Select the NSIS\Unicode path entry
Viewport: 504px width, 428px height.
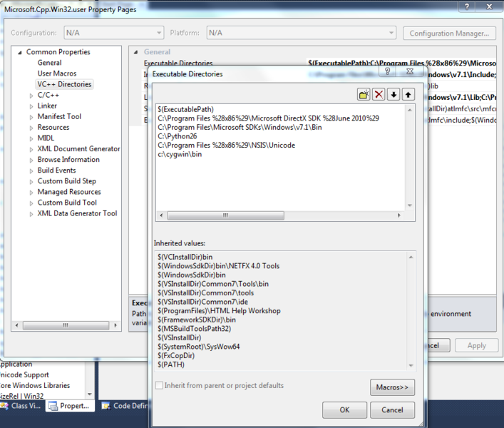[x=226, y=146]
